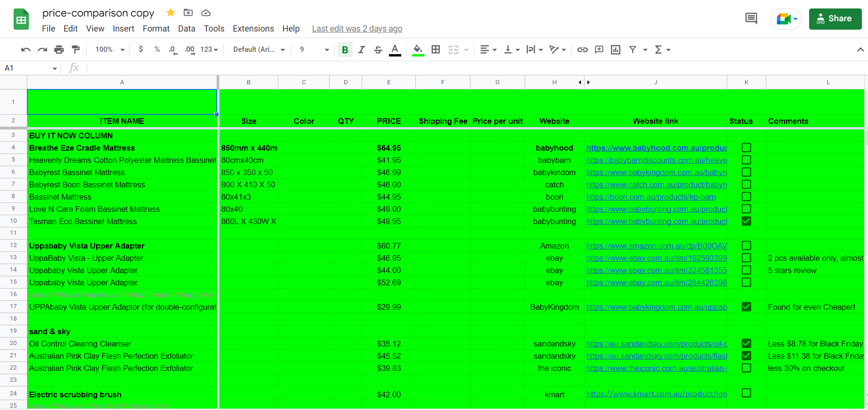
Task: Expand hidden column I arrows
Action: (584, 82)
